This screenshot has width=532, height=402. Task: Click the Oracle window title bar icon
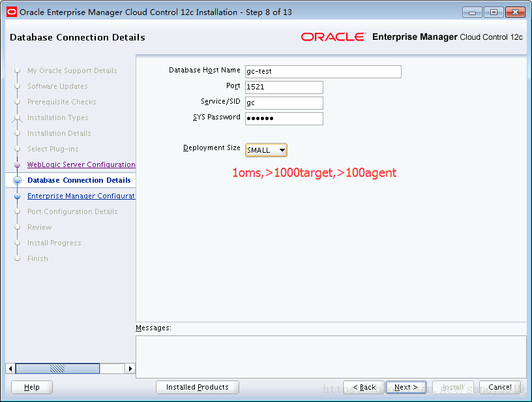[x=12, y=12]
